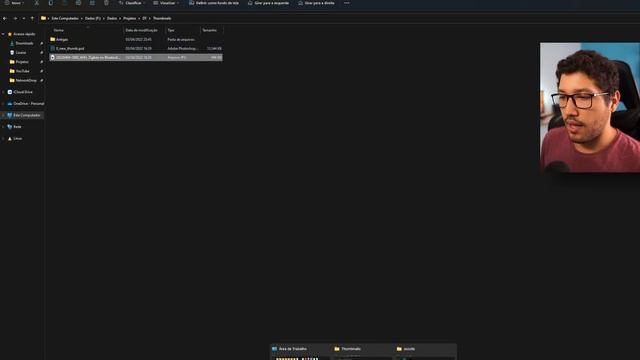Image resolution: width=640 pixels, height=360 pixels.
Task: Click the Delete trash icon
Action: click(x=106, y=3)
